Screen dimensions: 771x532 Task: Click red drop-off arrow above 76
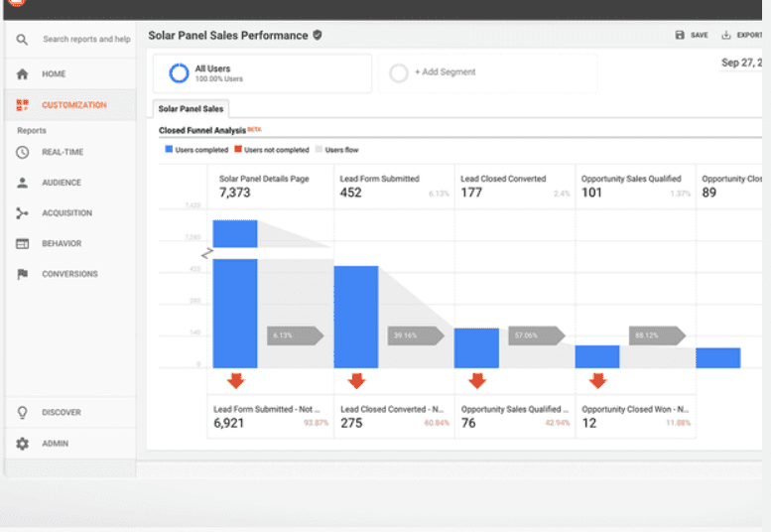pyautogui.click(x=477, y=380)
